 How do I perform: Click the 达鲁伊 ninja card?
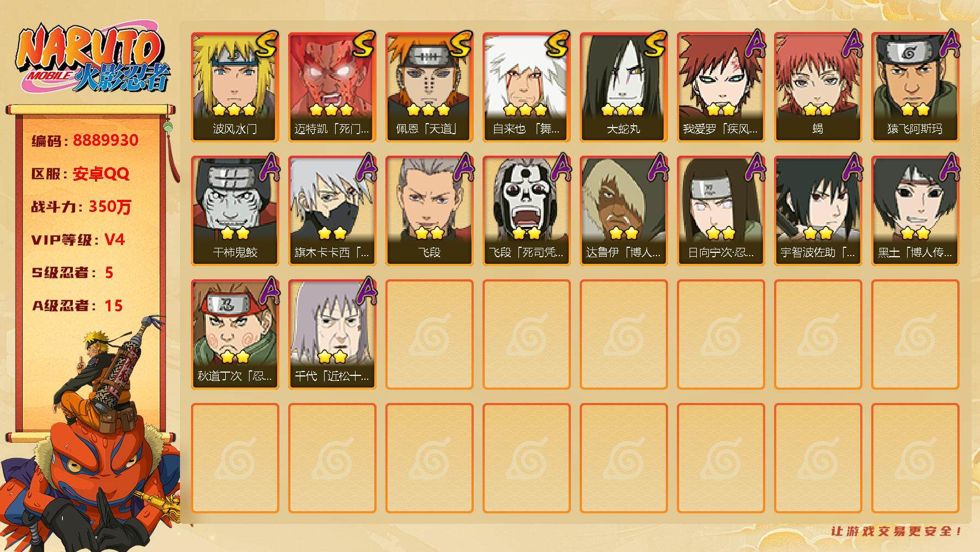pyautogui.click(x=624, y=211)
